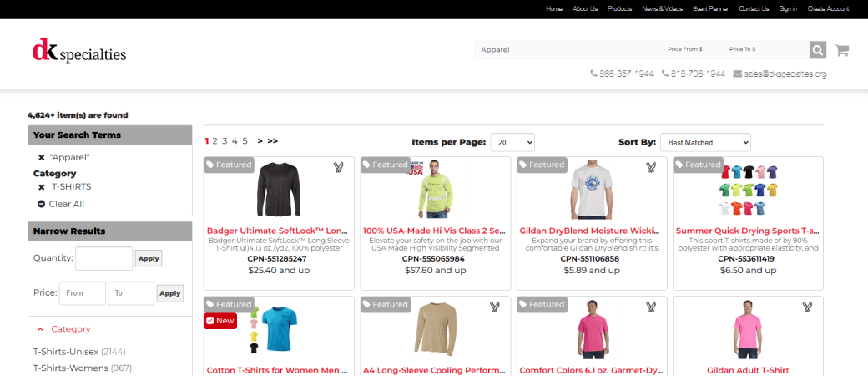Click Create Account link

(x=828, y=9)
